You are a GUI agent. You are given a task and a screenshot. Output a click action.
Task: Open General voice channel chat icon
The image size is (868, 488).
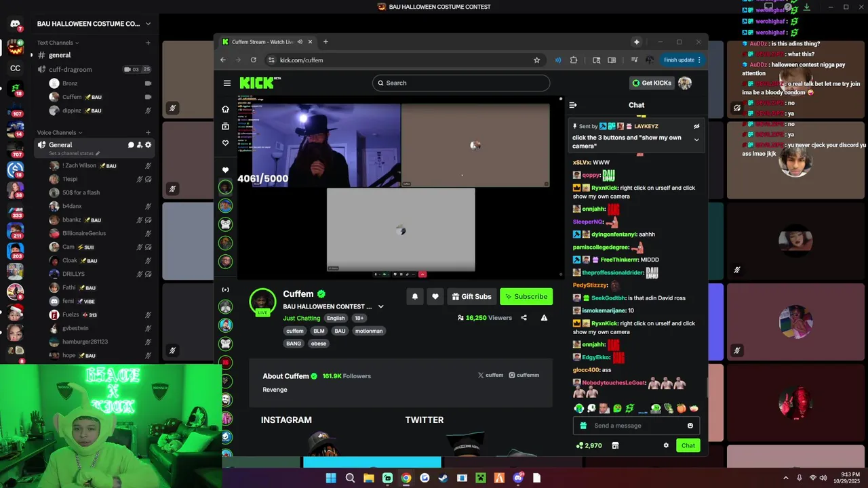[x=131, y=144]
